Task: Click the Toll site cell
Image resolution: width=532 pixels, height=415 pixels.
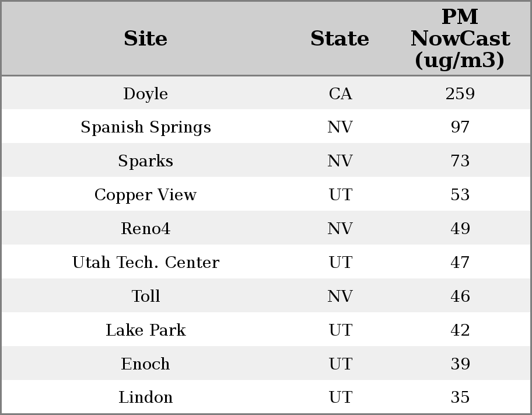Action: pos(145,297)
